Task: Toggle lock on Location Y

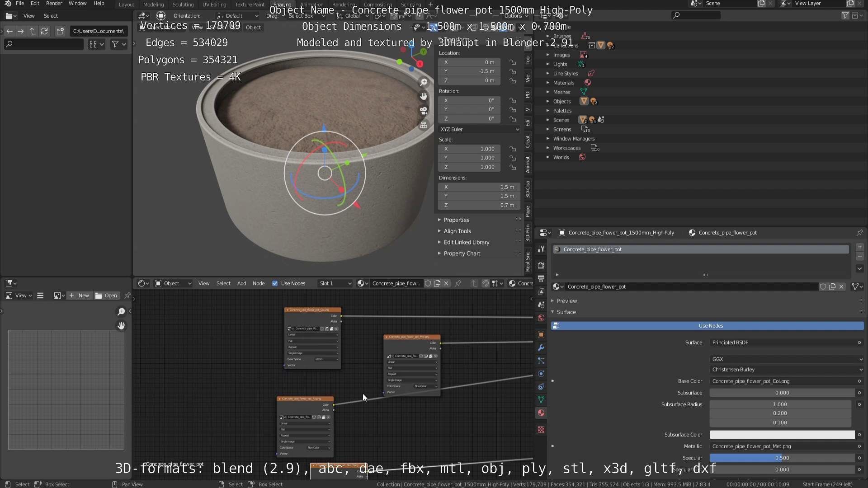Action: [x=513, y=71]
